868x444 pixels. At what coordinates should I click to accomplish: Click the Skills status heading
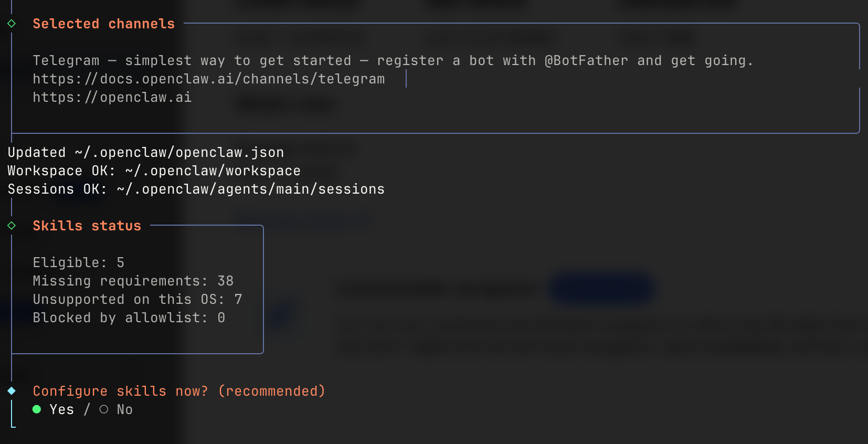click(87, 226)
